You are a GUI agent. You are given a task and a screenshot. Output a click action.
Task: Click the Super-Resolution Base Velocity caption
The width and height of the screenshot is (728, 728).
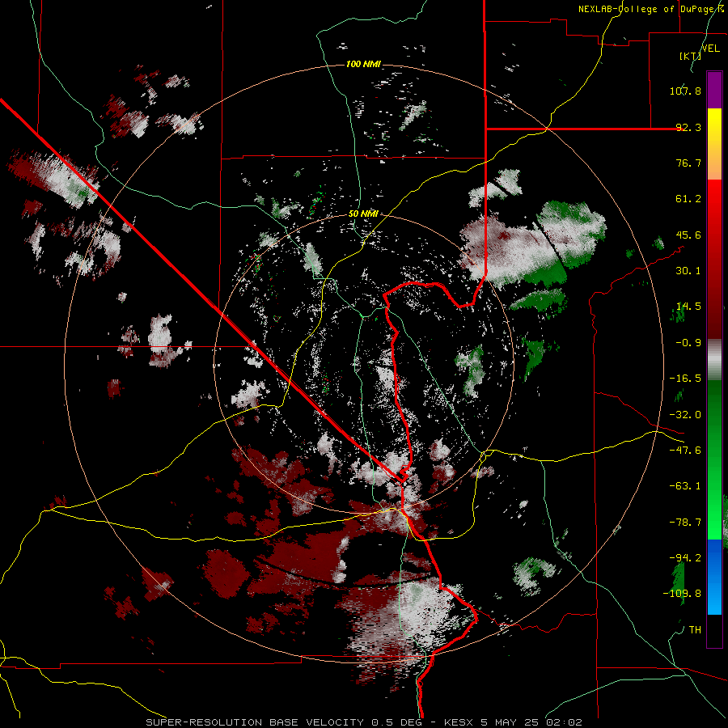pos(363,722)
